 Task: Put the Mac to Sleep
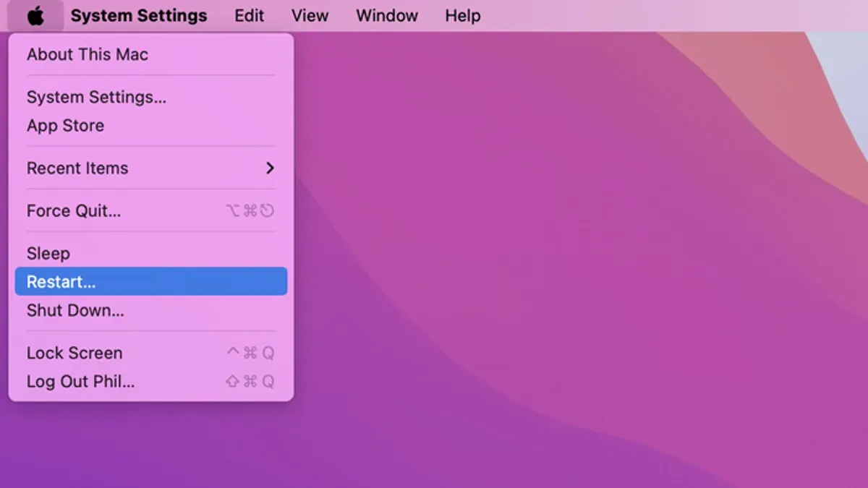tap(151, 253)
